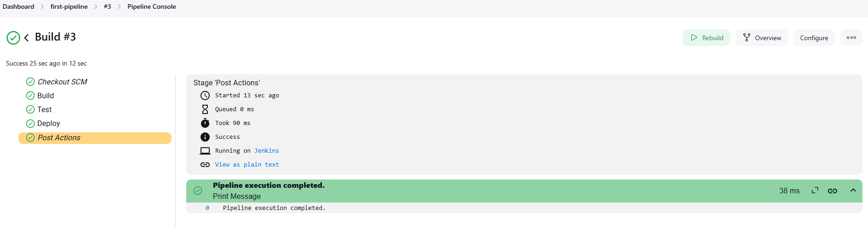Select the Build stage in sidebar
The width and height of the screenshot is (868, 227).
tap(46, 96)
